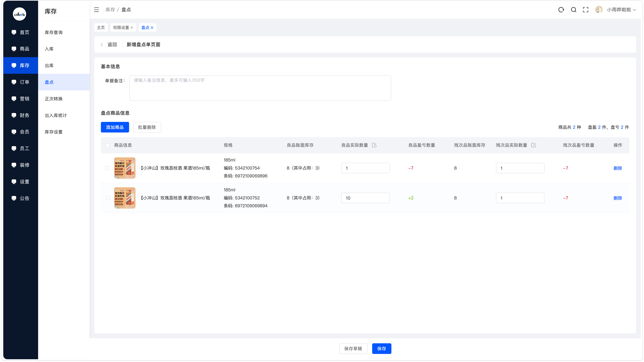Viewport: 644px width, 362px height.
Task: Click the 添加商品 button
Action: click(x=115, y=127)
